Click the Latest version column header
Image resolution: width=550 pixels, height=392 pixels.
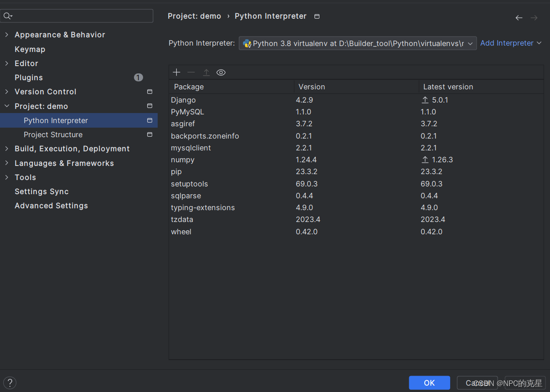coord(481,87)
